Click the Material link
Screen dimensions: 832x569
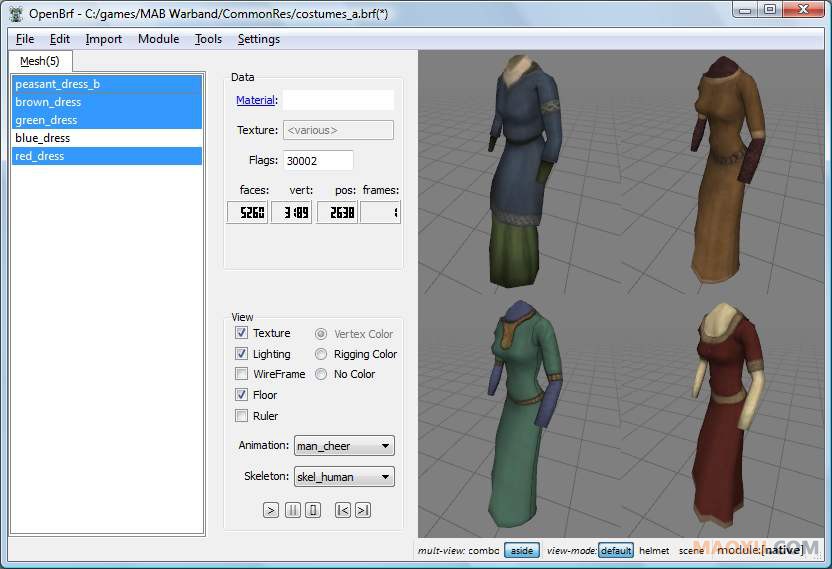click(255, 100)
